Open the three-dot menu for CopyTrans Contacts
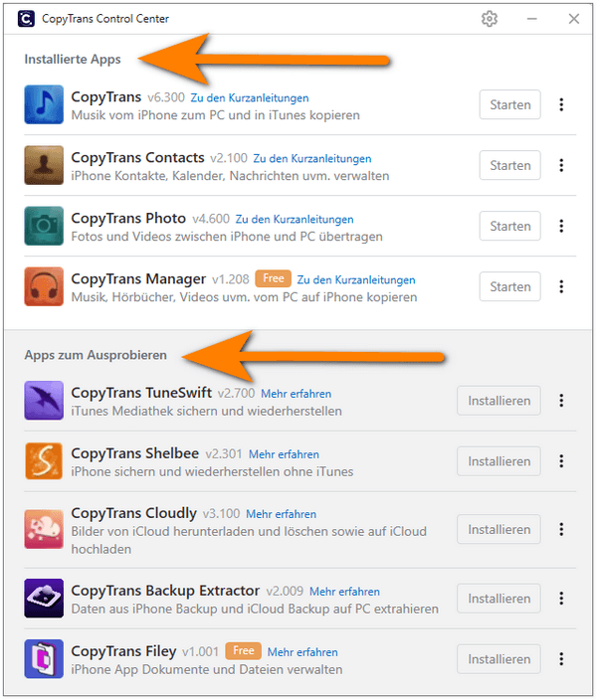This screenshot has height=700, width=597. 561,165
